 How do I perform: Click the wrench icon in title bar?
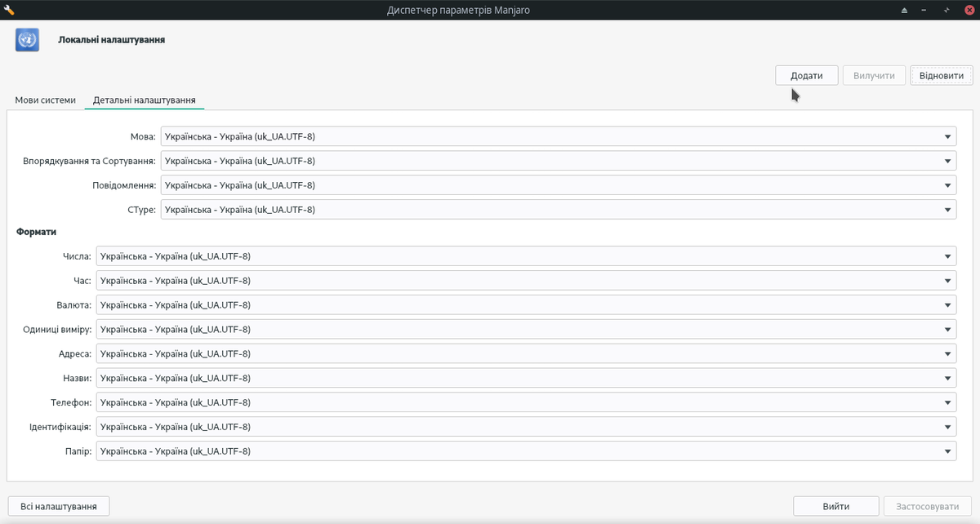click(x=10, y=10)
